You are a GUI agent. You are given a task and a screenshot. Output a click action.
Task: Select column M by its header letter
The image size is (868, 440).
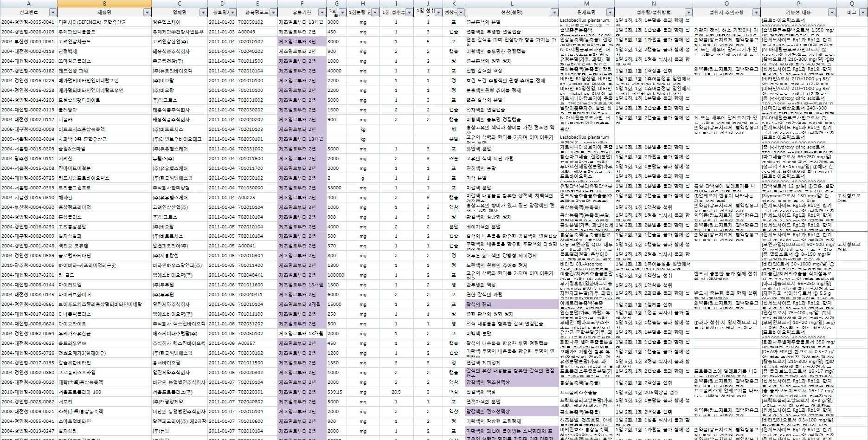tap(586, 4)
